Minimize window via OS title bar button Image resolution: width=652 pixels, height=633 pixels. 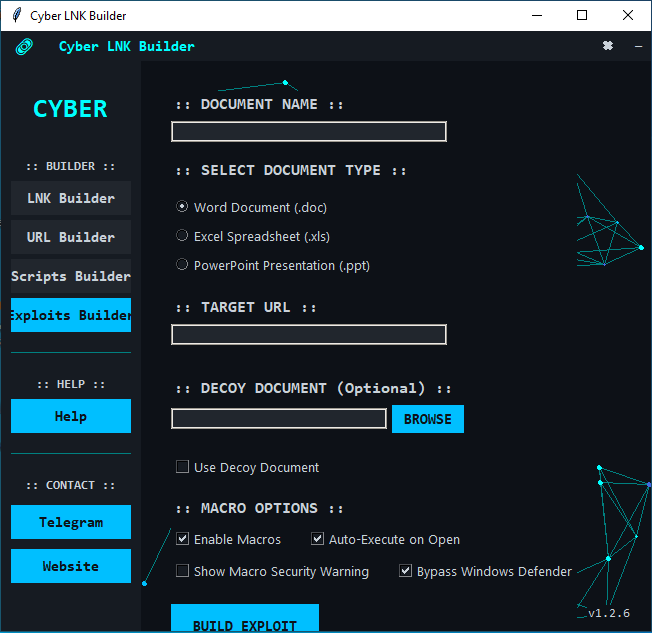pos(537,15)
